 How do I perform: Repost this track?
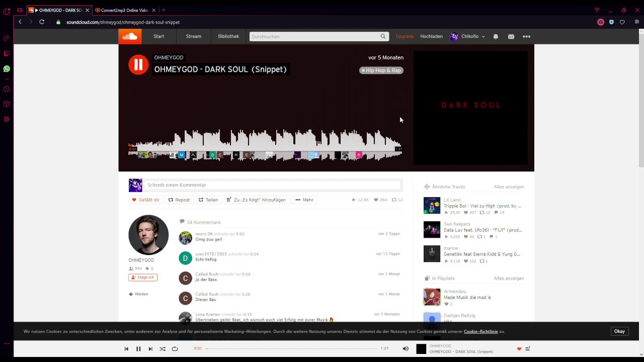point(179,200)
